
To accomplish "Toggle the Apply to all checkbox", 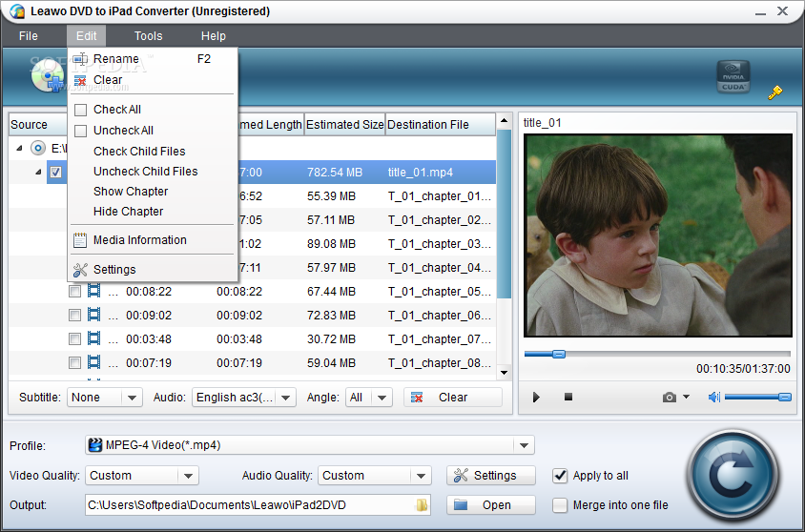I will 560,476.
